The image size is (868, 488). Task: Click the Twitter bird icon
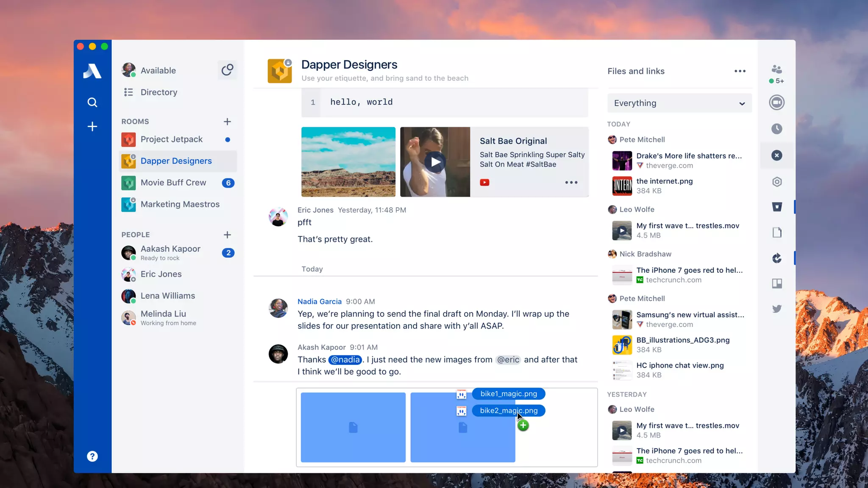[x=776, y=309]
